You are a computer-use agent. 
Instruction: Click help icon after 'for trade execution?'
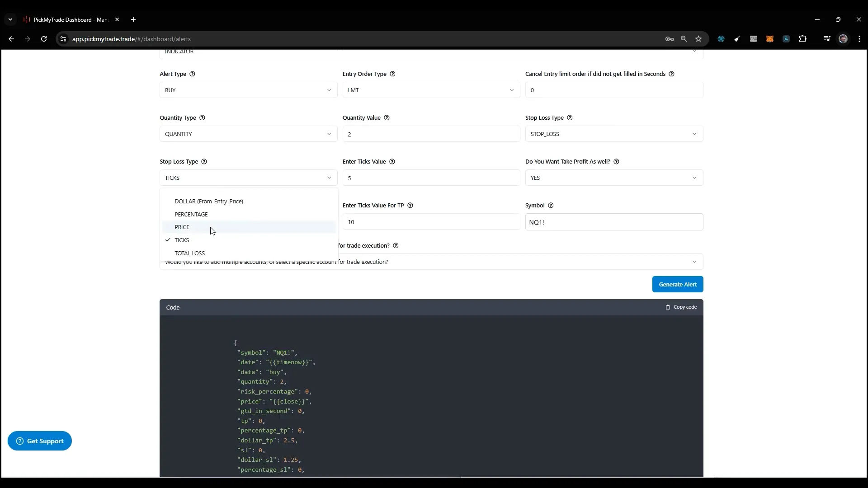pyautogui.click(x=396, y=246)
